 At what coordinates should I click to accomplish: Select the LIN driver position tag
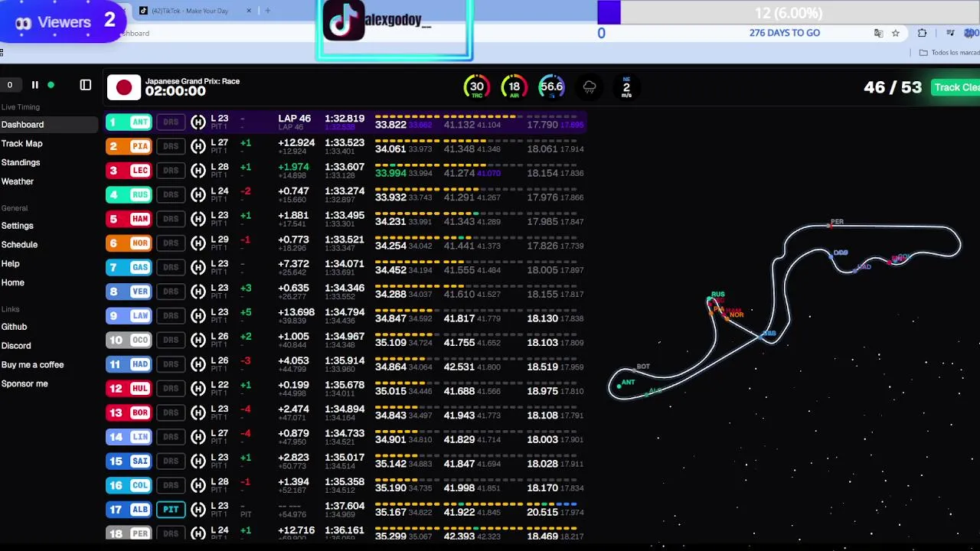point(129,437)
